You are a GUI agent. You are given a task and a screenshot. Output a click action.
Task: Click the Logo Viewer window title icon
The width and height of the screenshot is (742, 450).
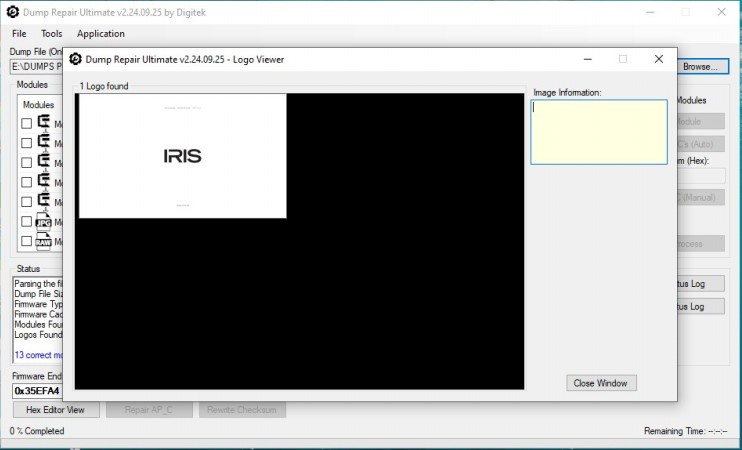click(75, 59)
